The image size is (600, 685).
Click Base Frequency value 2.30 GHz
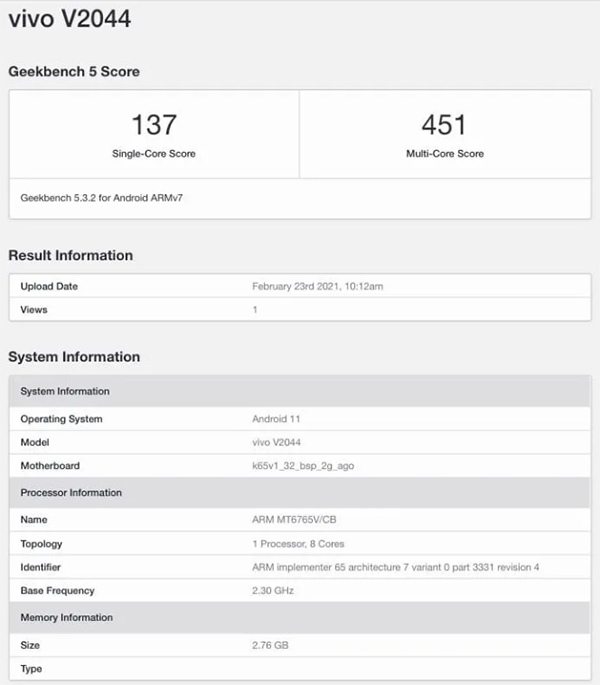coord(273,591)
